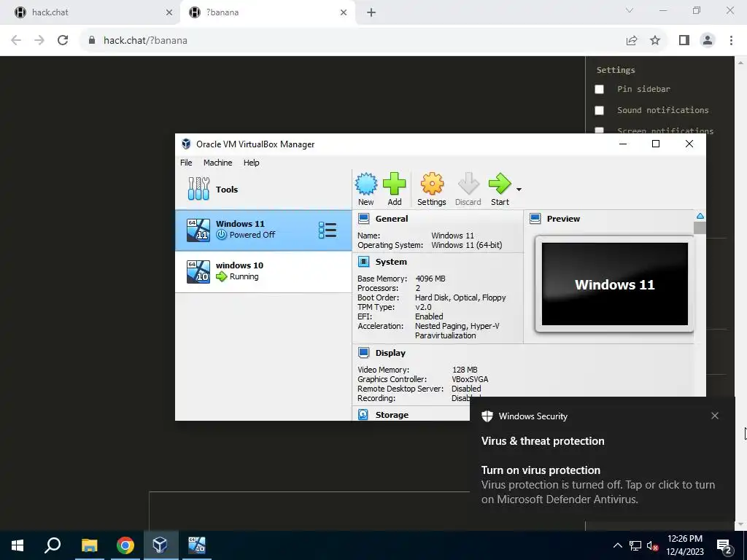Switch to the ?banana browser tab
Viewport: 747px width, 560px height.
coord(267,12)
